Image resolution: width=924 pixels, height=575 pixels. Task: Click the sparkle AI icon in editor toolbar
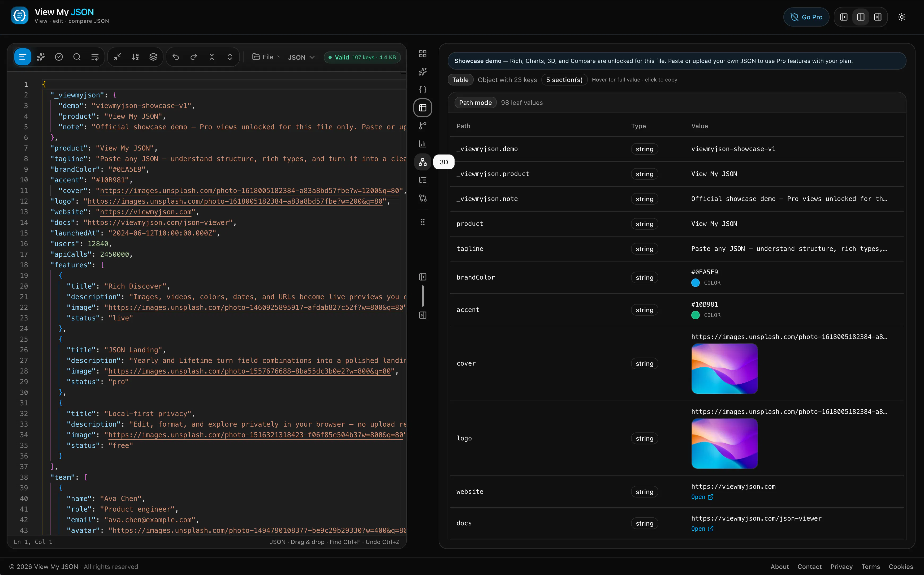click(x=41, y=57)
